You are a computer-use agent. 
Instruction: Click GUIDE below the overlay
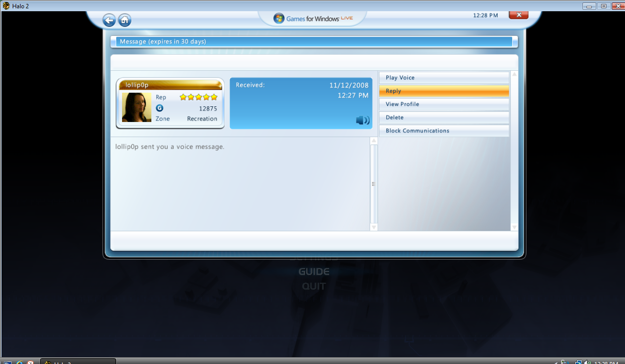pyautogui.click(x=313, y=271)
